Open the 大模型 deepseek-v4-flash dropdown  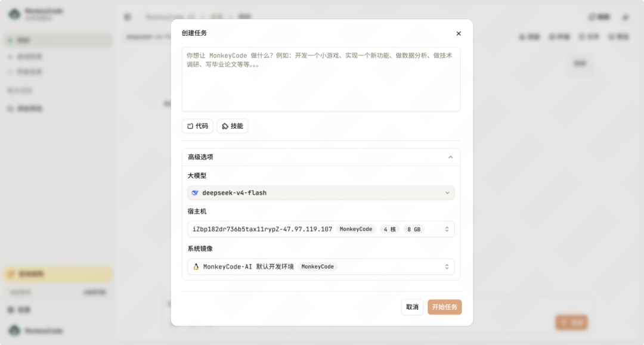point(321,193)
